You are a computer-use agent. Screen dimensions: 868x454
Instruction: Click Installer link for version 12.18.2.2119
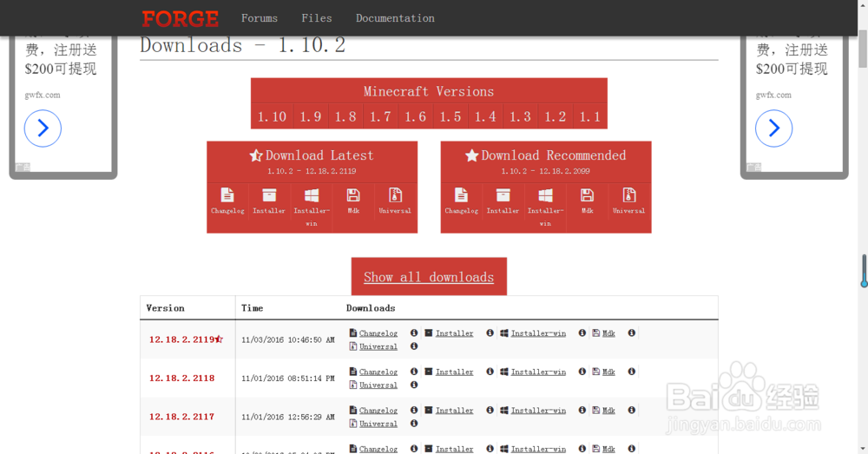pos(455,333)
